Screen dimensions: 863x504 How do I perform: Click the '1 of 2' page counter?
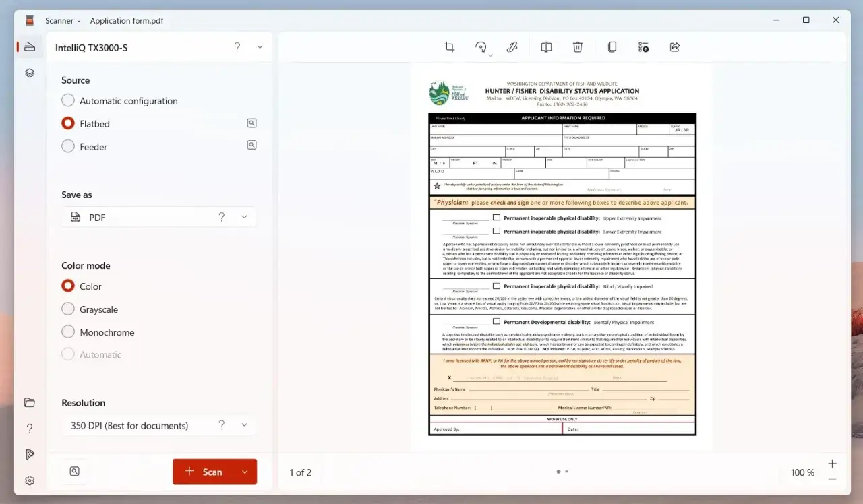[x=301, y=472]
